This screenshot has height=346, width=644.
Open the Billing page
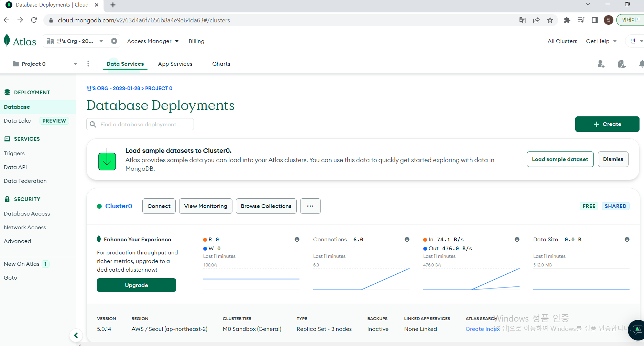pyautogui.click(x=197, y=41)
